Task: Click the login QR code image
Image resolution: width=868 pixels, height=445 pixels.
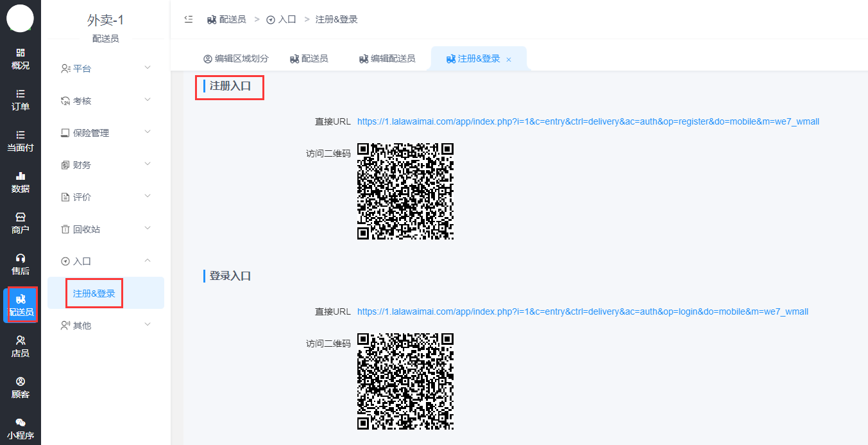Action: (x=405, y=381)
